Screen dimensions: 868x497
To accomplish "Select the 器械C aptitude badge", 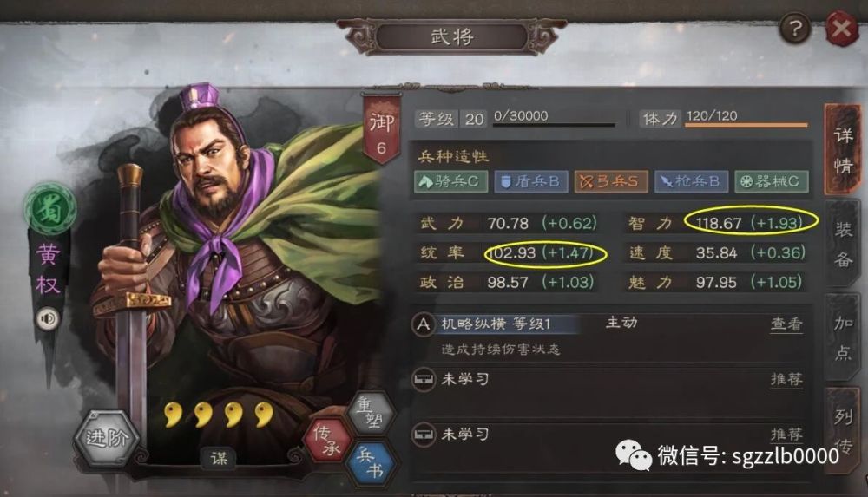I will [771, 181].
